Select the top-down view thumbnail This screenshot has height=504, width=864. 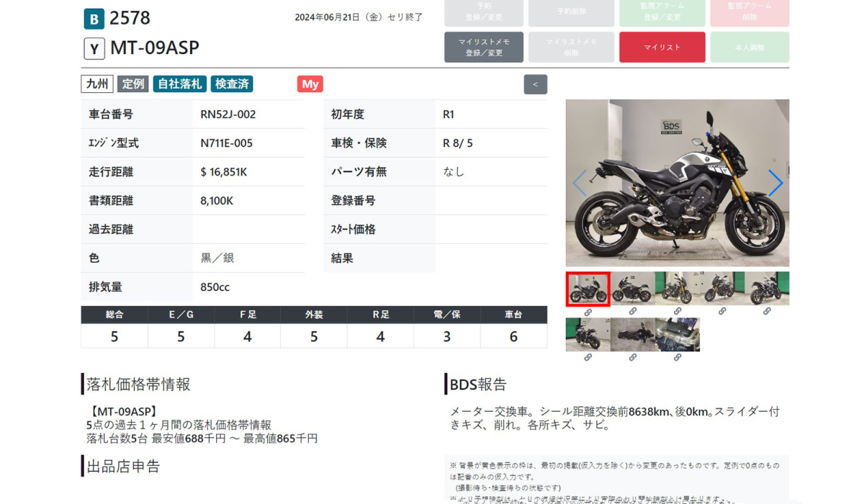click(x=633, y=335)
